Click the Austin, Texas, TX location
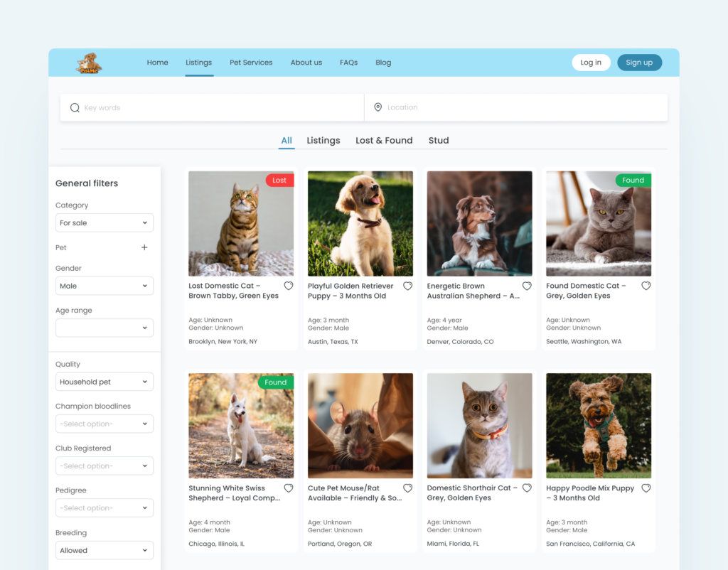The height and width of the screenshot is (570, 728). tap(333, 342)
